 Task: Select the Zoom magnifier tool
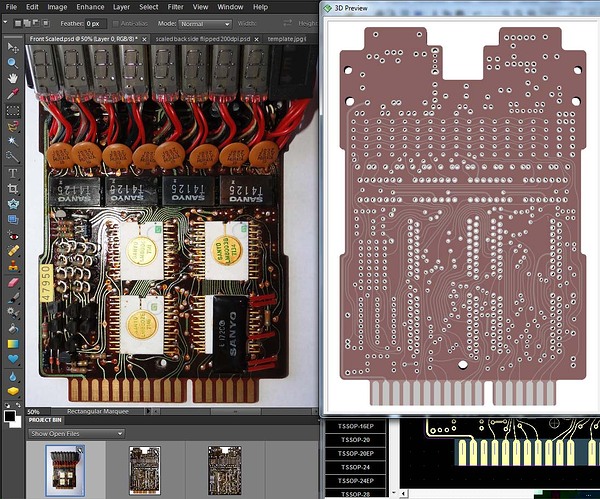click(x=13, y=63)
